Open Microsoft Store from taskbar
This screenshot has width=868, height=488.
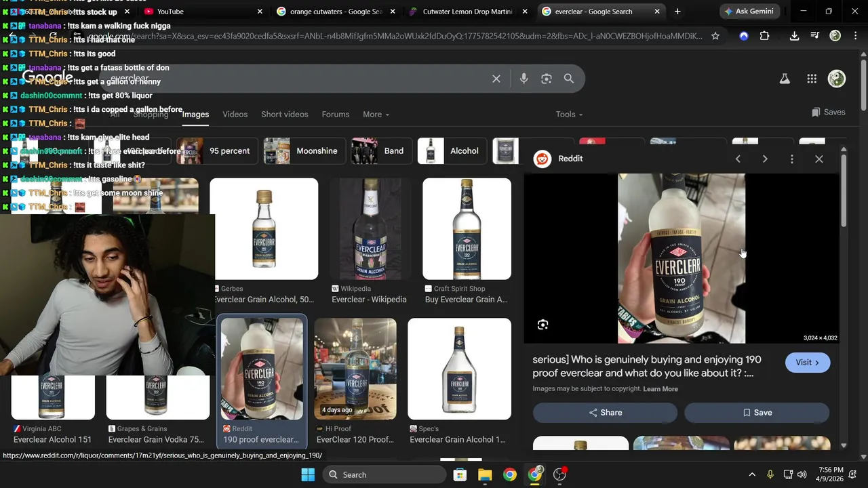pos(460,474)
